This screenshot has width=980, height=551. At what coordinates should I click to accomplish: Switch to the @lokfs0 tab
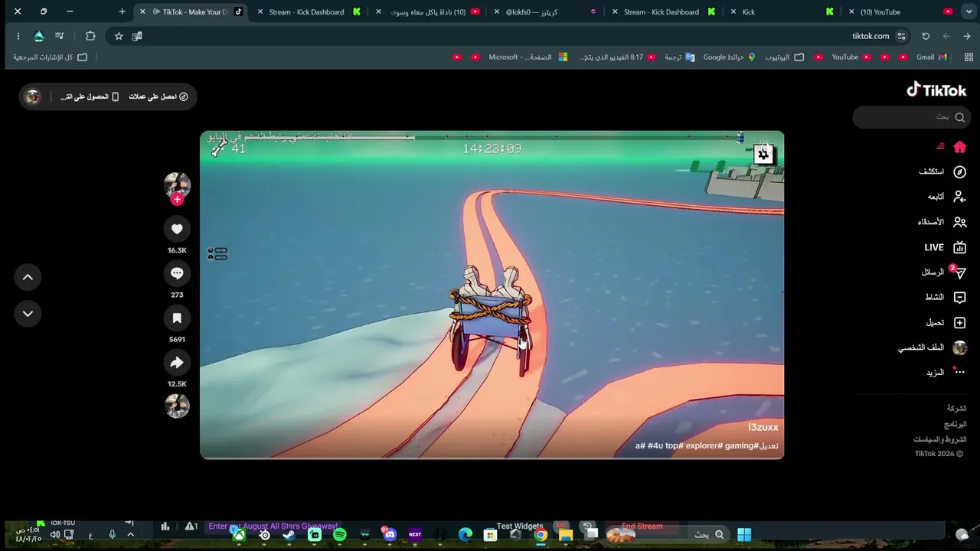click(544, 12)
